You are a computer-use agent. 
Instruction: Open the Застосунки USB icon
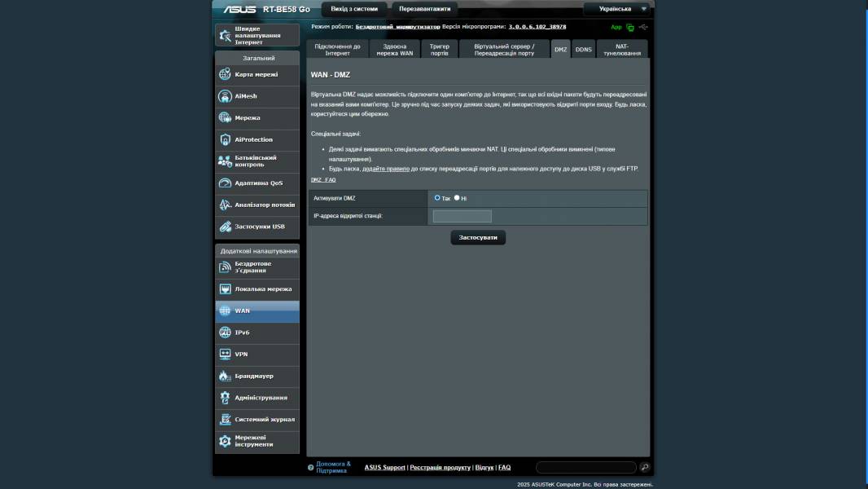pos(226,227)
